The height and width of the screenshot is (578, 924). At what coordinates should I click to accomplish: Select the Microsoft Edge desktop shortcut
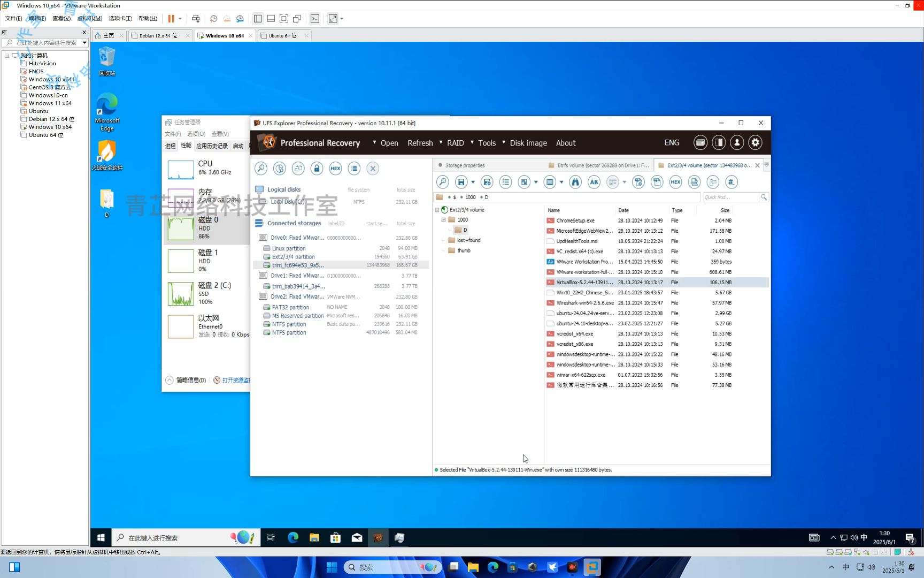(x=107, y=112)
